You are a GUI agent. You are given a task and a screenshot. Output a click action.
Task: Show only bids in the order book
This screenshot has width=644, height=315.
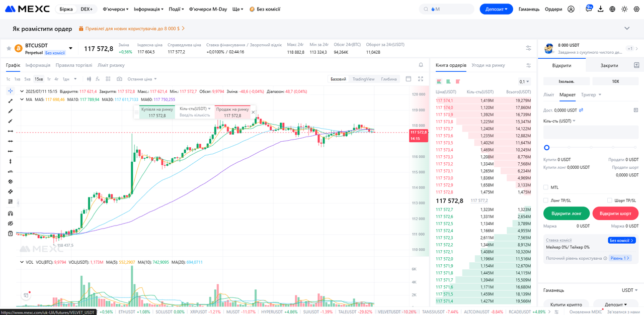(448, 81)
